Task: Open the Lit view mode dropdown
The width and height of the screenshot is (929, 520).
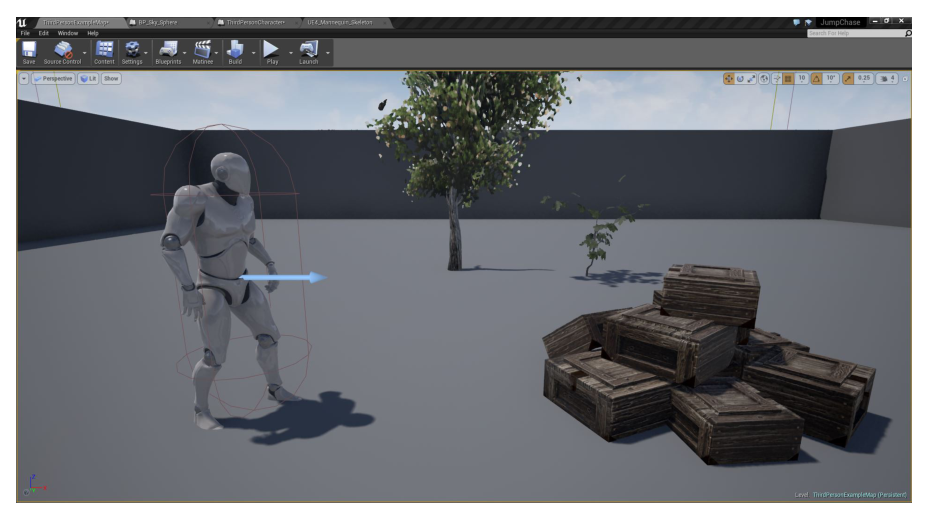Action: [x=88, y=78]
